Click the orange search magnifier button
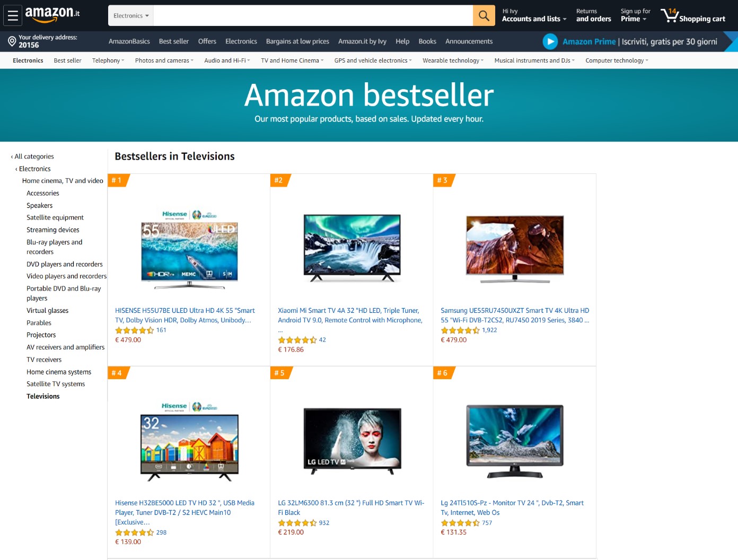 point(484,16)
